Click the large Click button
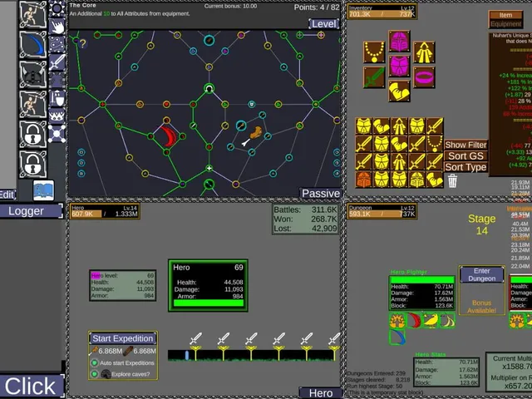This screenshot has height=399, width=532. pos(32,386)
